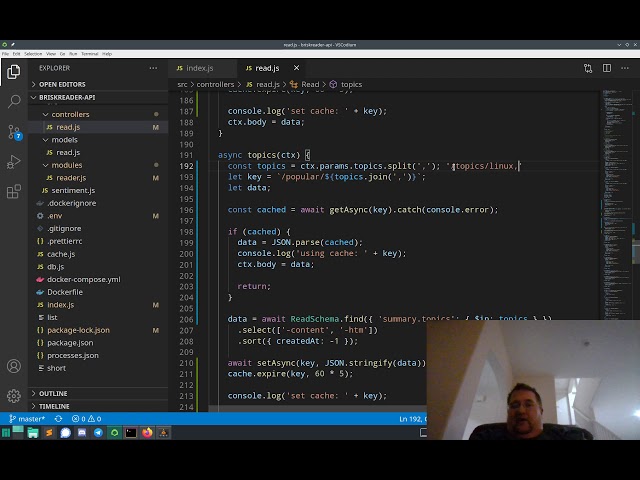Click the green circular-arrows taskbar app icon

pos(115,433)
